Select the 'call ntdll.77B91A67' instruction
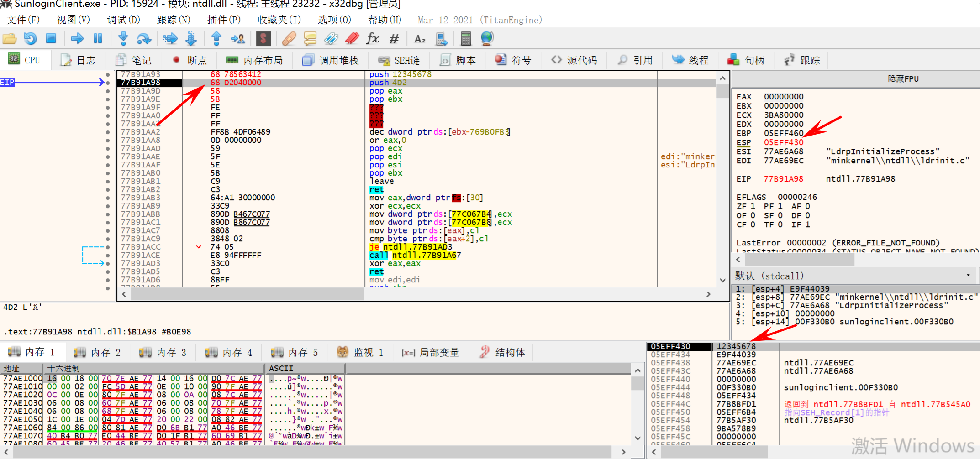The height and width of the screenshot is (459, 980). point(415,255)
